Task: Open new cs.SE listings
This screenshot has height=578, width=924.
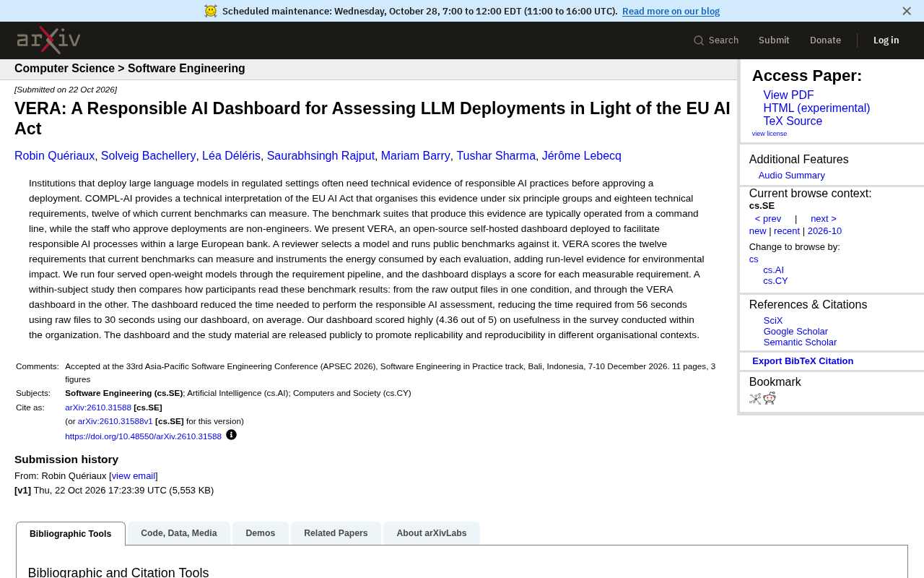Action: (x=758, y=231)
